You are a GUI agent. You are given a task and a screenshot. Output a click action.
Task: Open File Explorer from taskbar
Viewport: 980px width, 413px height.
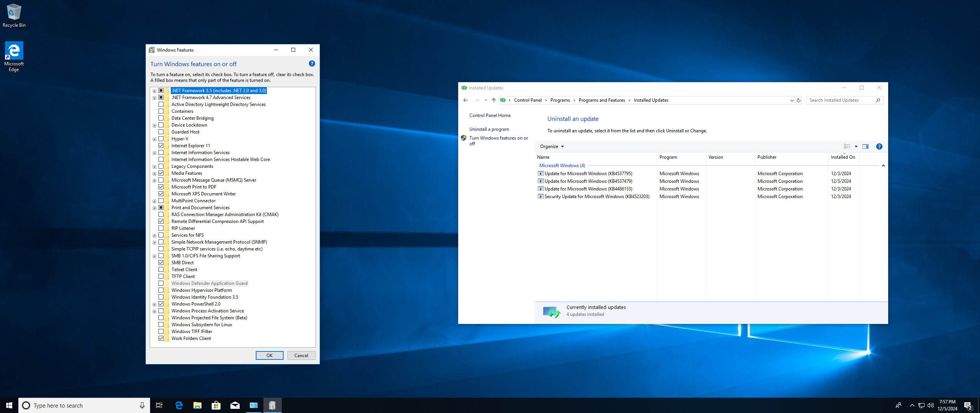coord(198,405)
